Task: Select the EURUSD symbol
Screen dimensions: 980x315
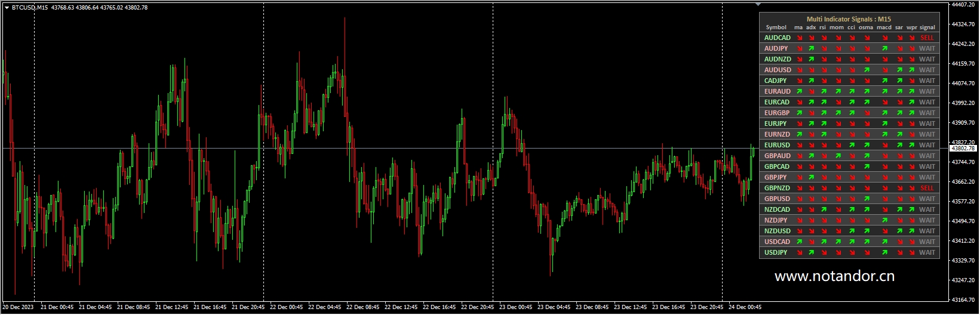Action: click(x=777, y=145)
